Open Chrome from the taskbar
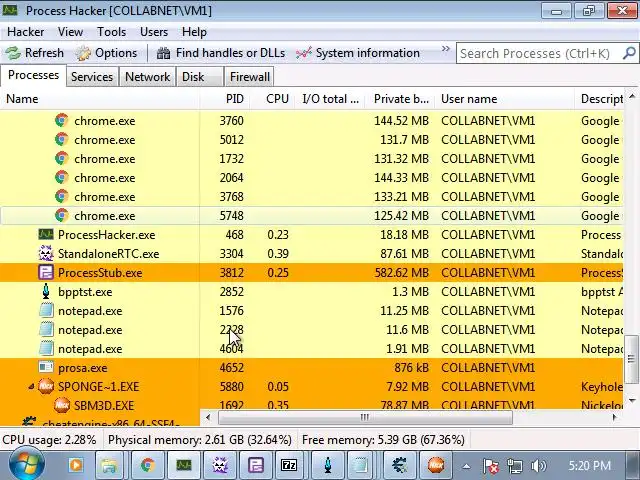Viewport: 640px width, 480px height. pyautogui.click(x=147, y=465)
